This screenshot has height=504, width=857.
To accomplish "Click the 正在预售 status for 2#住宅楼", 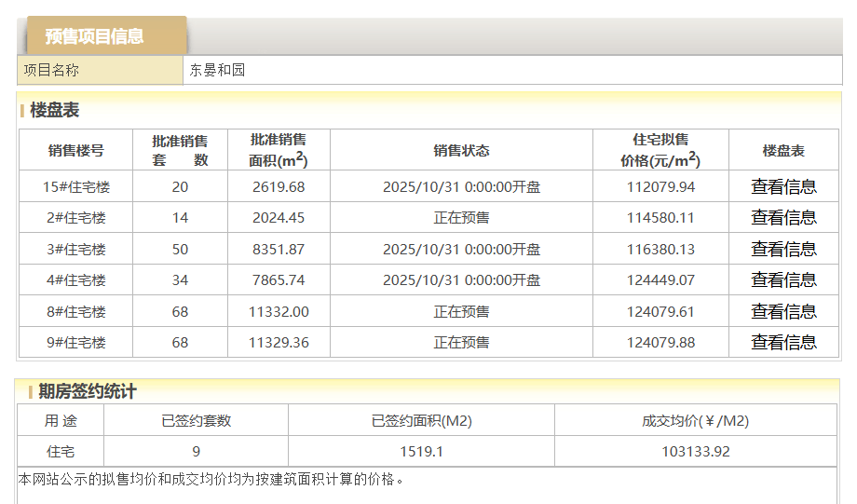I will click(461, 218).
